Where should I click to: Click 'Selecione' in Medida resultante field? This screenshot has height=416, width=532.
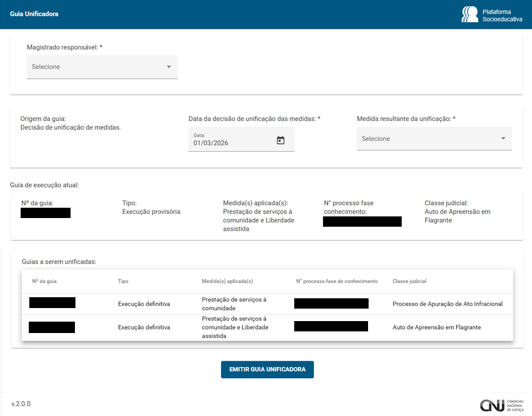376,139
